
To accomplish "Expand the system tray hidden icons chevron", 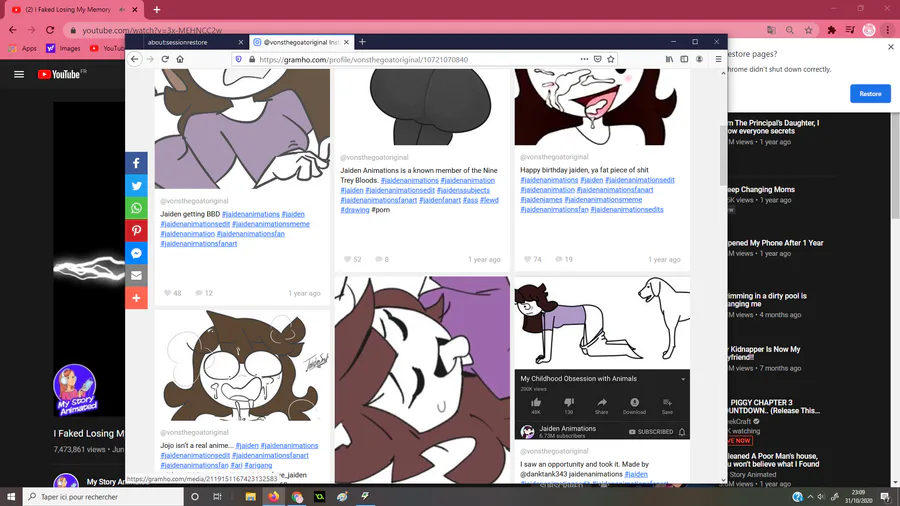I will coord(810,497).
